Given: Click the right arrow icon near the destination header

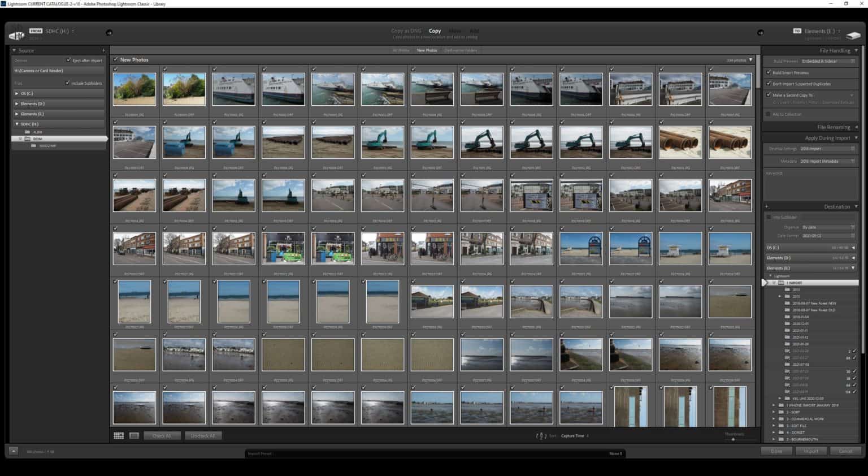Looking at the screenshot, I should point(760,33).
